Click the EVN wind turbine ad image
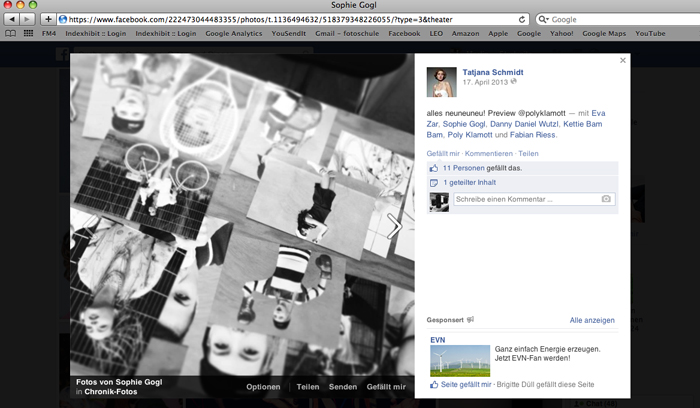 tap(460, 361)
